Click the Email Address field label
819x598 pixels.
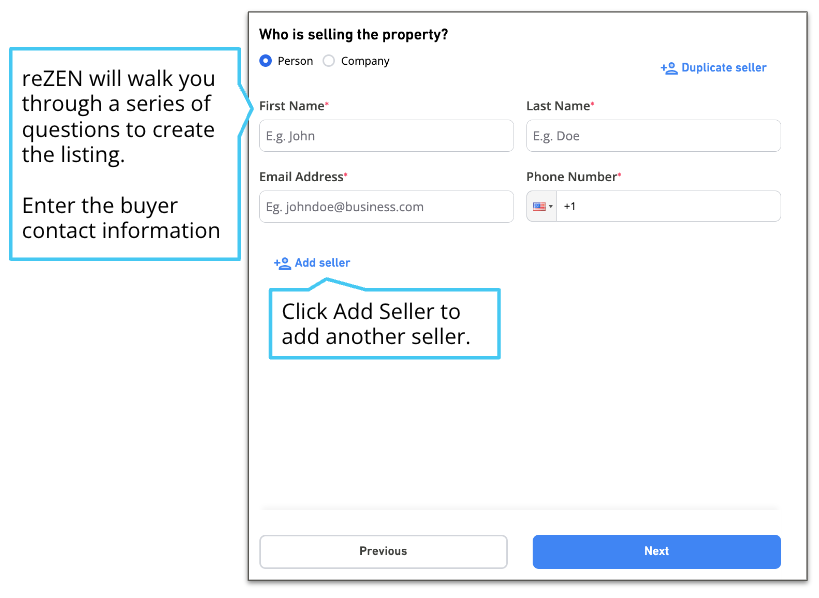tap(303, 177)
